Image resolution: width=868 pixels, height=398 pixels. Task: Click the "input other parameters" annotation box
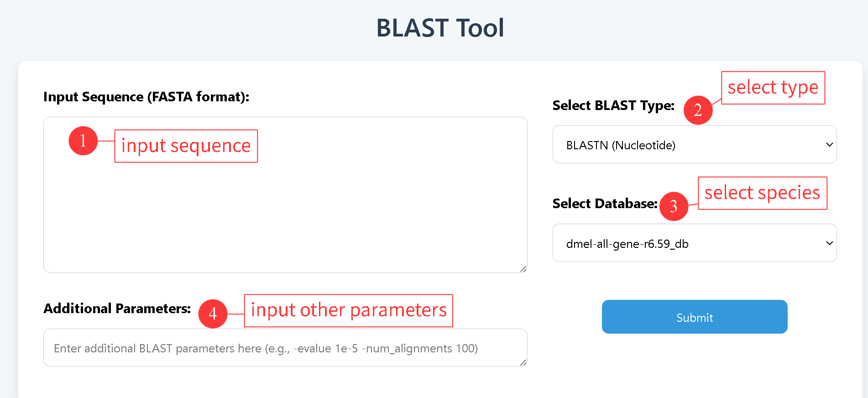[x=348, y=310]
